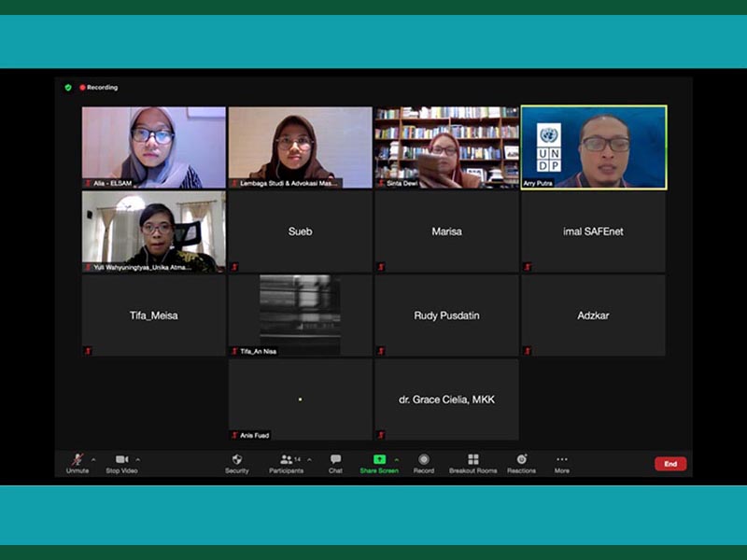Click the Record button in the toolbar

coord(424,463)
